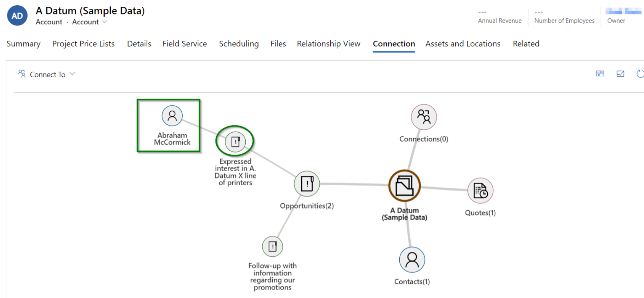The width and height of the screenshot is (644, 298).
Task: Click the Annual Revenue header field
Action: click(x=500, y=16)
